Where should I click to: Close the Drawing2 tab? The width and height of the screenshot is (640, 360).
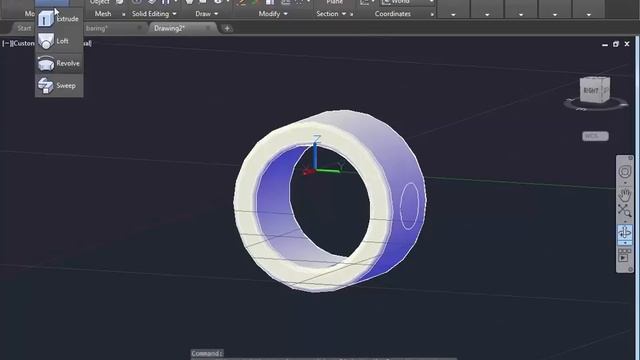208,28
